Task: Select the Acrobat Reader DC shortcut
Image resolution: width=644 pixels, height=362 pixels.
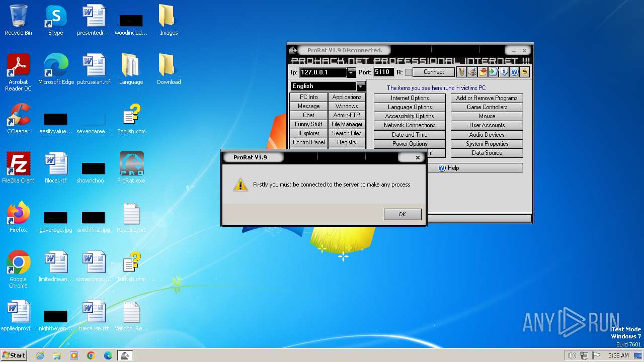Action: click(x=18, y=72)
